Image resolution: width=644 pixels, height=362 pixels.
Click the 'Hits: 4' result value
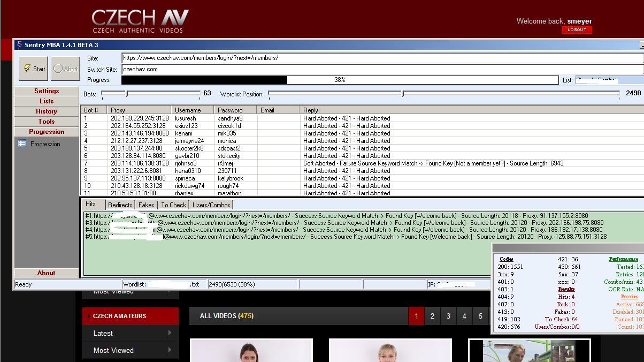pos(566,297)
